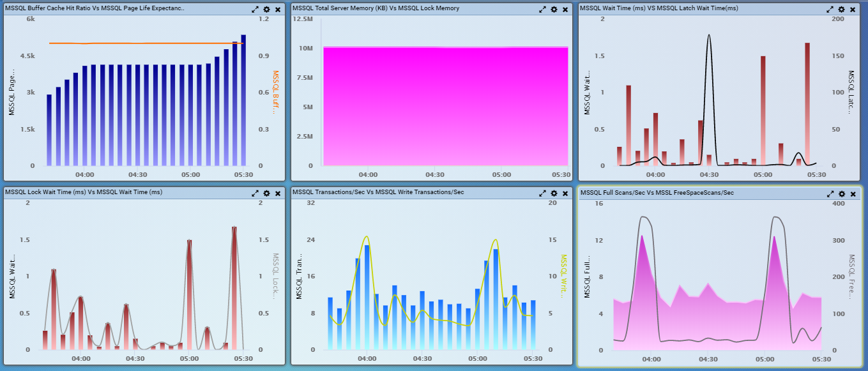This screenshot has height=371, width=868.
Task: Close the Transactions/Sec widget
Action: click(x=565, y=193)
